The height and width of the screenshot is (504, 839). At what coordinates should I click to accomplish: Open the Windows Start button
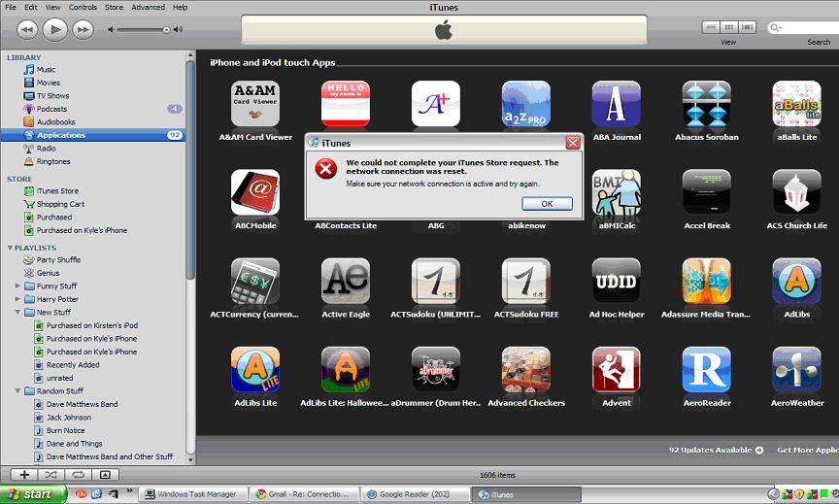point(33,494)
